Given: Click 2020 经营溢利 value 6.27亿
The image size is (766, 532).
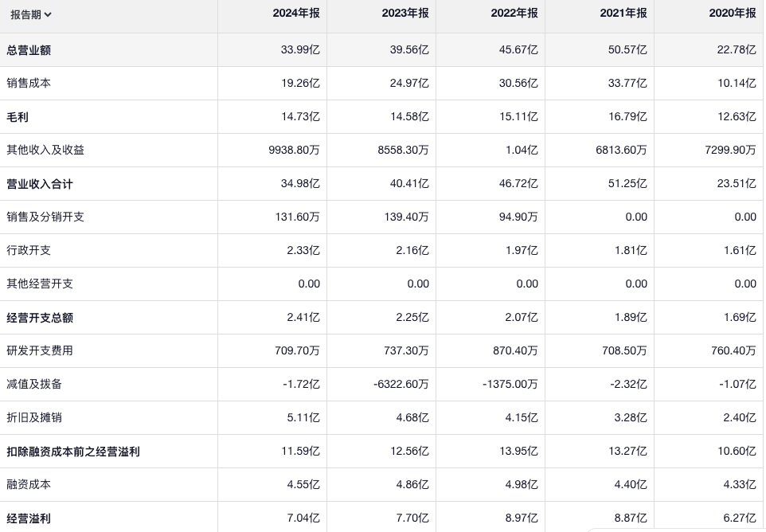Looking at the screenshot, I should tap(740, 518).
